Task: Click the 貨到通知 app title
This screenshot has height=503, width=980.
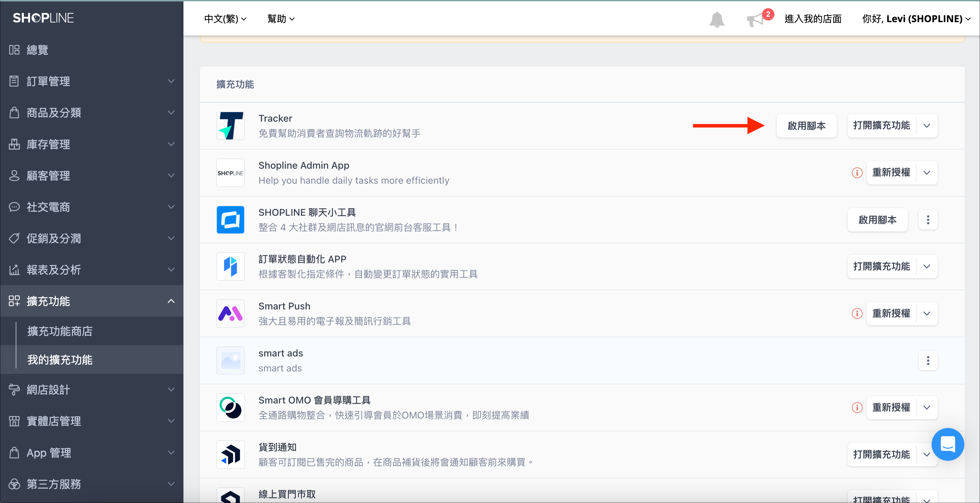Action: pyautogui.click(x=277, y=447)
